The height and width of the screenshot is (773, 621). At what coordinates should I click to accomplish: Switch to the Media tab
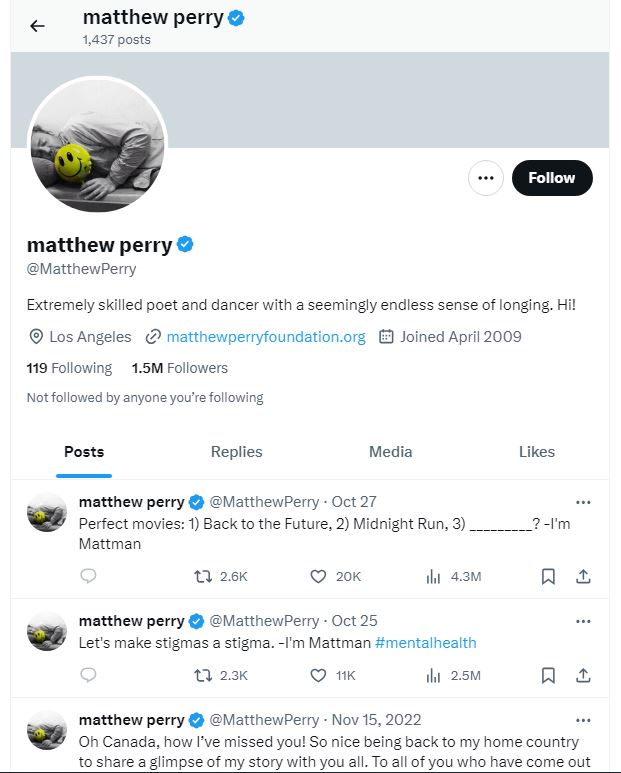(x=390, y=452)
